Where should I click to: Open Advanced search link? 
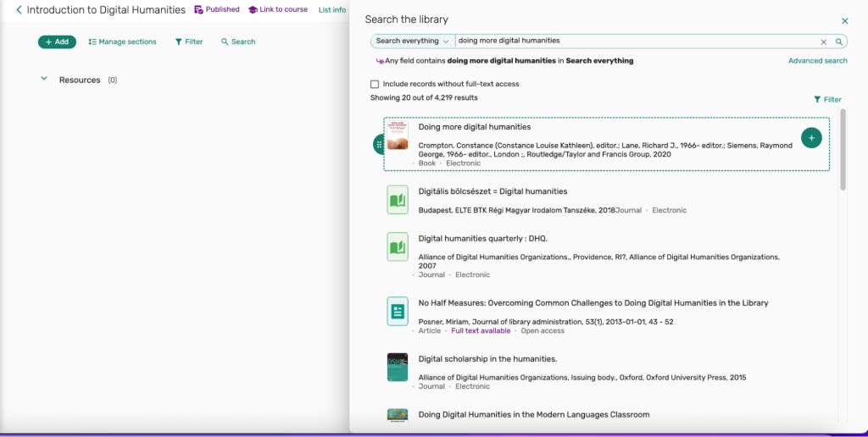[x=817, y=61]
